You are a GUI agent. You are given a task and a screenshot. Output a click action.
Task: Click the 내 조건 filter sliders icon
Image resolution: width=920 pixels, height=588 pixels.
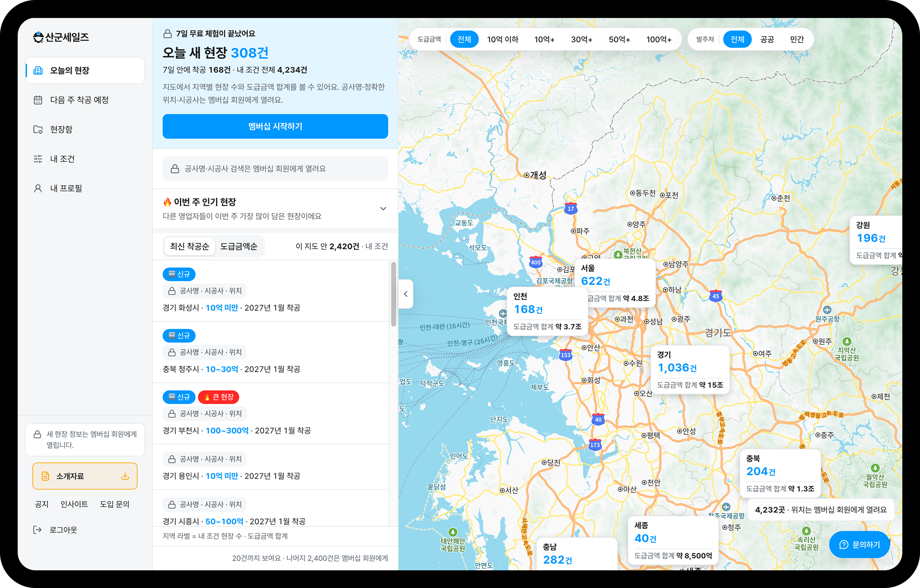(38, 159)
